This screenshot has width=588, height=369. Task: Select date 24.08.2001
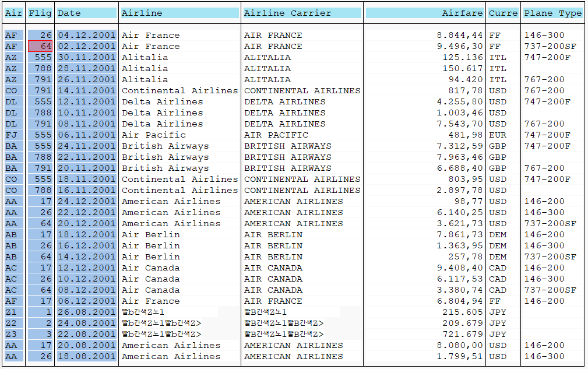click(x=87, y=323)
